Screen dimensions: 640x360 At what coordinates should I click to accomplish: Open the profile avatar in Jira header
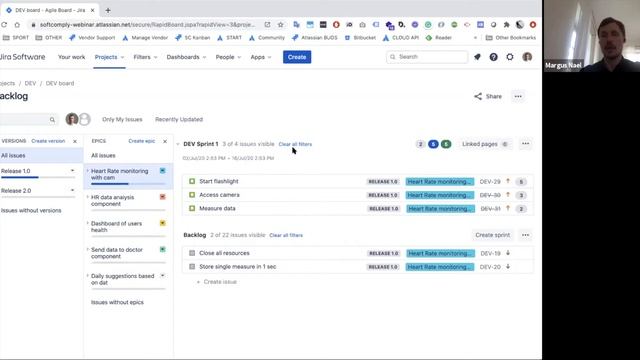point(527,57)
